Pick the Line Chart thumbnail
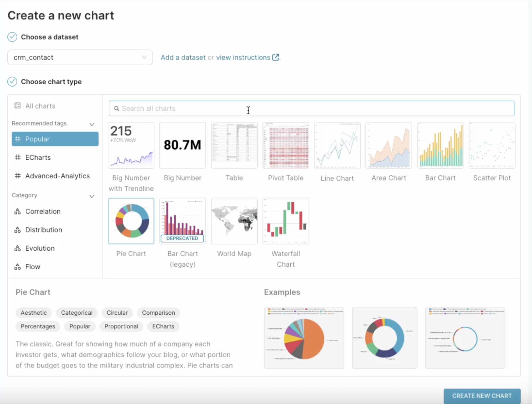Screen dimensions: 532x404 pos(337,145)
